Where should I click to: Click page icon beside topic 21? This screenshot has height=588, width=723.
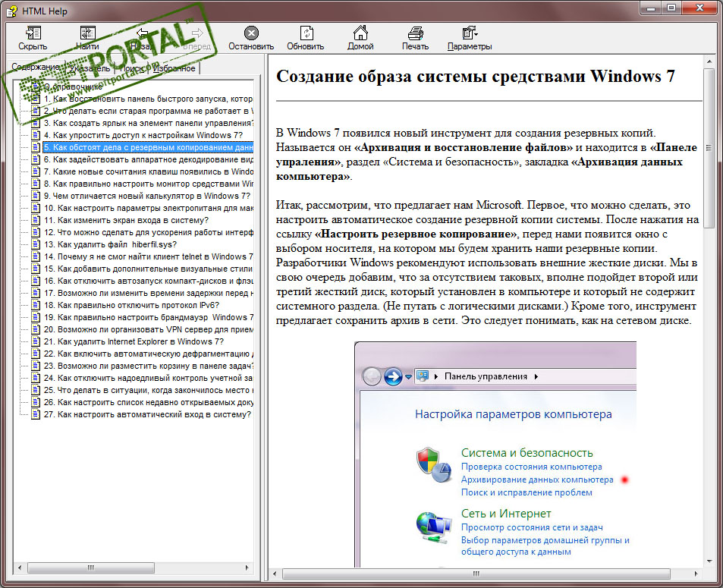coord(36,341)
